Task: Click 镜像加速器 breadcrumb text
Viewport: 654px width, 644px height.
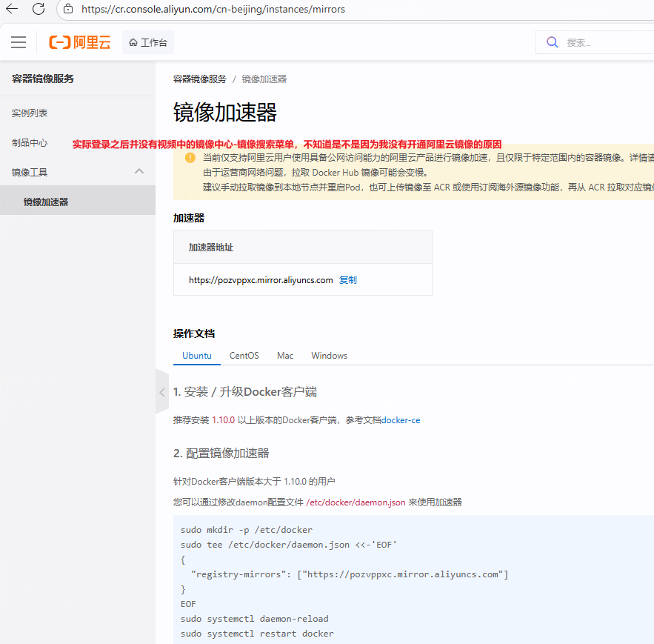Action: [264, 79]
